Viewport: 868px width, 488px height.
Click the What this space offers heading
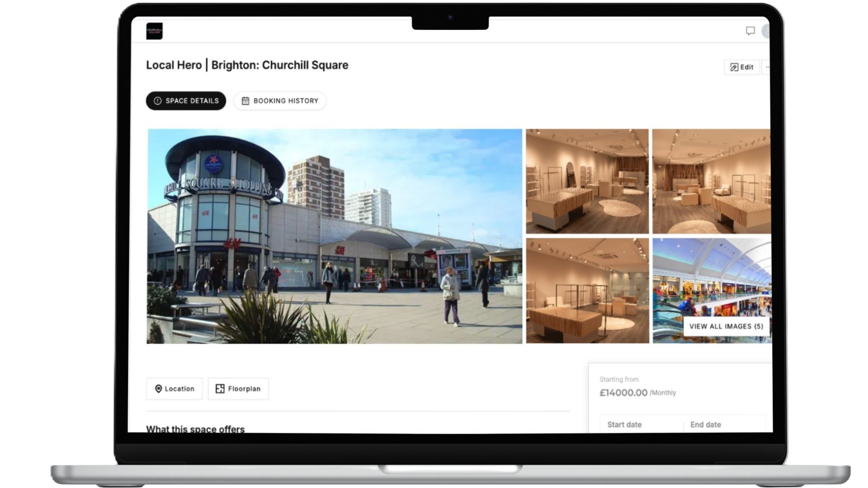pyautogui.click(x=195, y=429)
